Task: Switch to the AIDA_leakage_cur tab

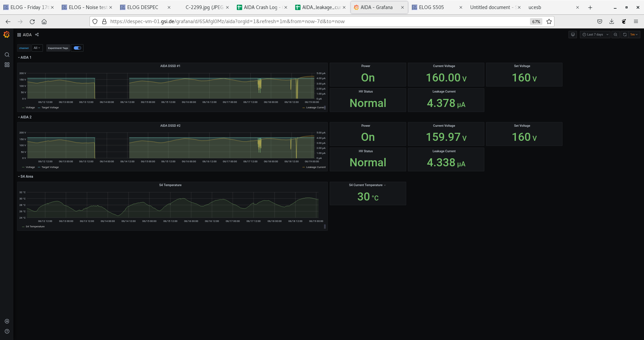Action: click(x=320, y=7)
